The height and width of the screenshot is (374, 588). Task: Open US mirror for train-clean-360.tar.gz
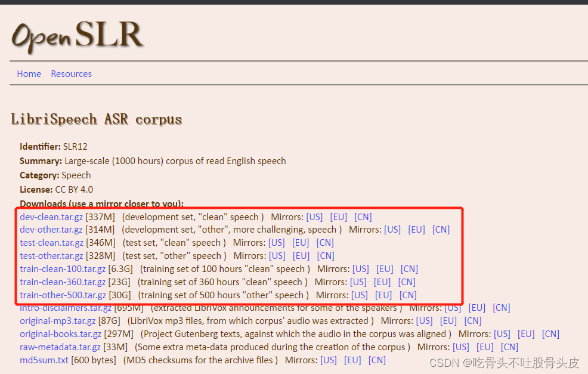coord(358,282)
